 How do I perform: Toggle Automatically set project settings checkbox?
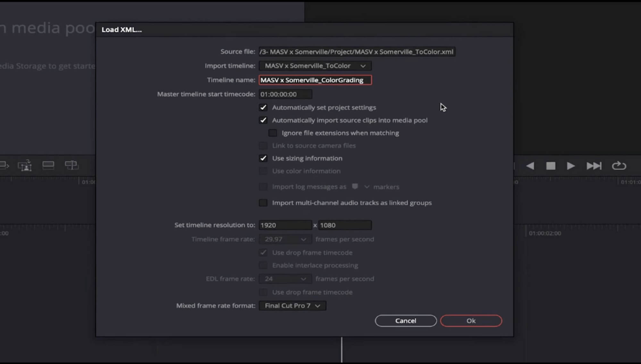tap(263, 107)
